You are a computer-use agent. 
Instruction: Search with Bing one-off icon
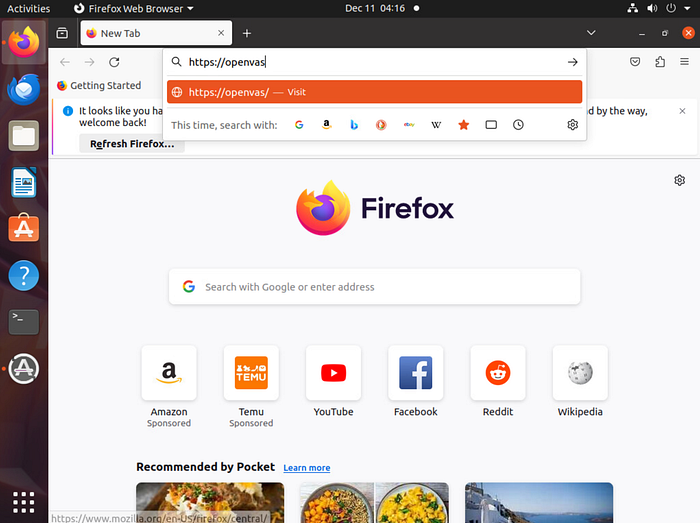(x=354, y=125)
